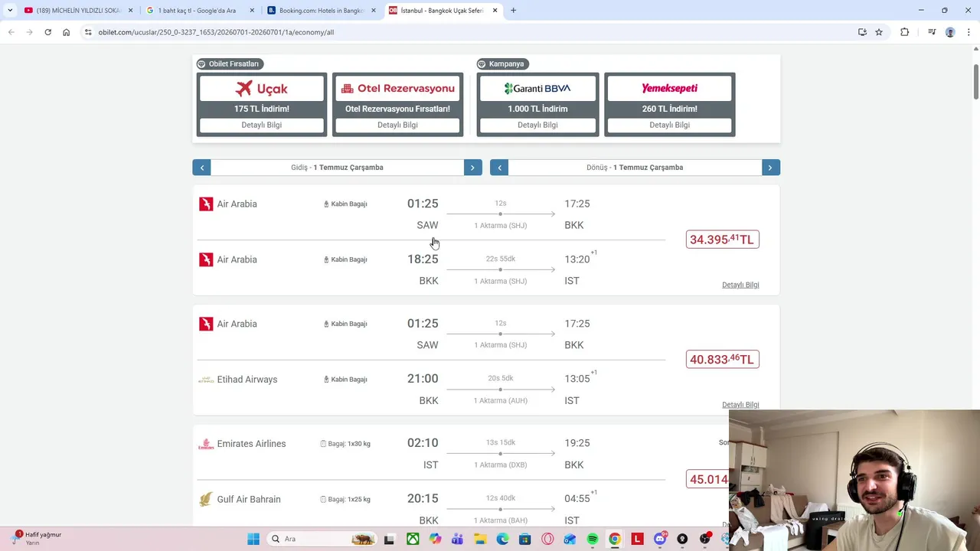Select Gidiş 1 Temmuz Çarşamba date
This screenshot has width=980, height=551.
point(337,168)
